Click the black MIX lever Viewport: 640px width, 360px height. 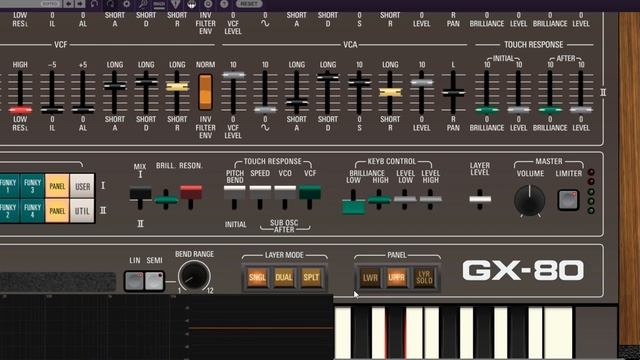pyautogui.click(x=140, y=193)
